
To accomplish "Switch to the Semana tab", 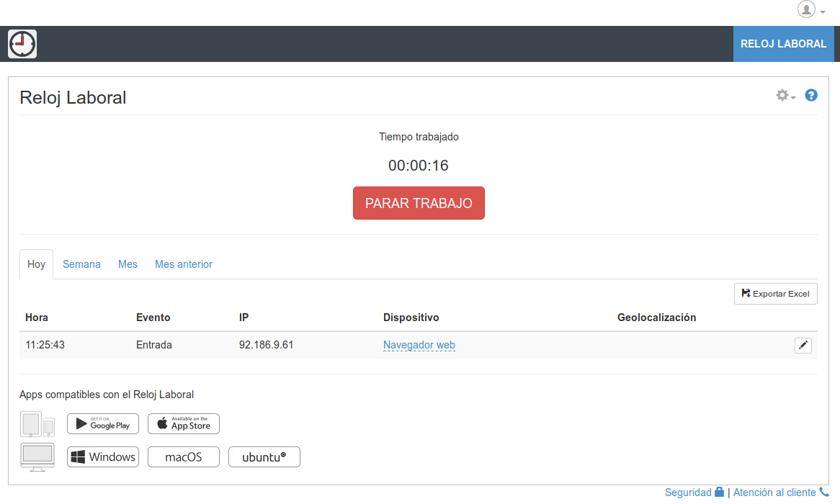I will pyautogui.click(x=81, y=264).
